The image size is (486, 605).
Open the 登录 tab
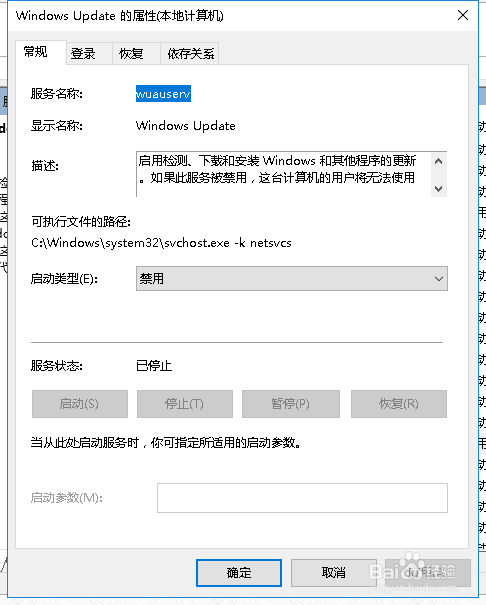[x=89, y=54]
